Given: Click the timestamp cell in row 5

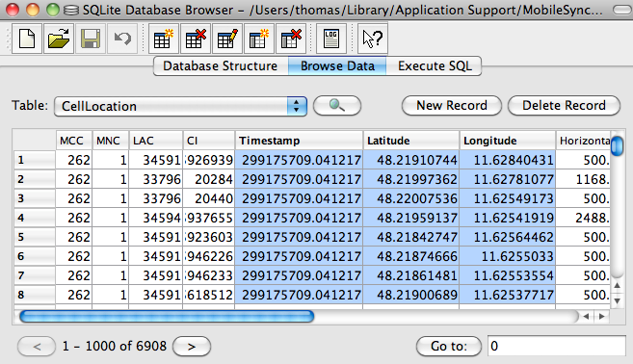Looking at the screenshot, I should 299,237.
